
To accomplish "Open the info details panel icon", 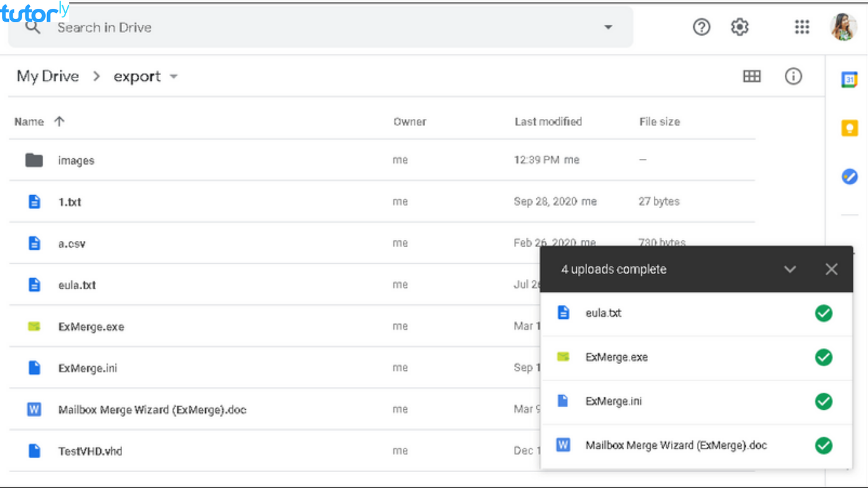I will click(793, 76).
